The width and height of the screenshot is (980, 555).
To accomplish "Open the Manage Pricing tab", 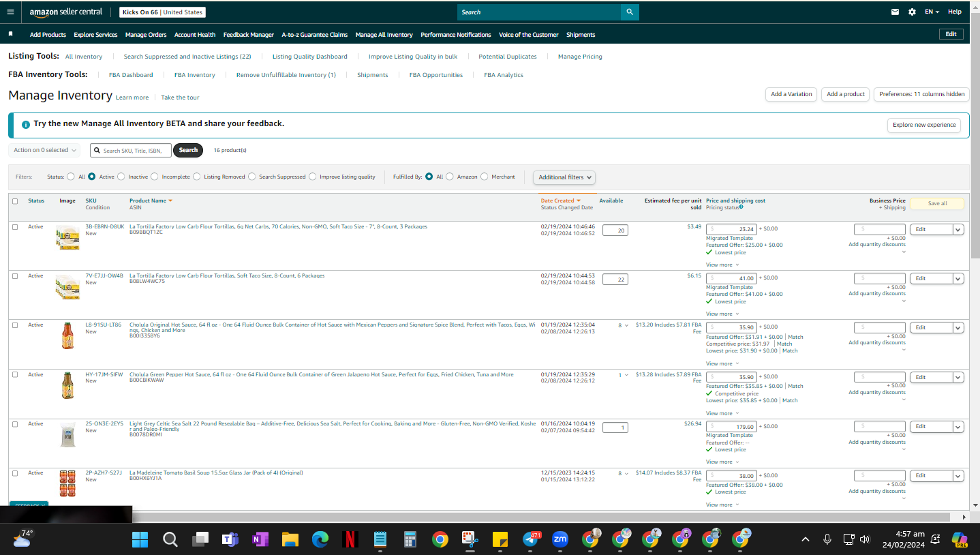I will [580, 57].
